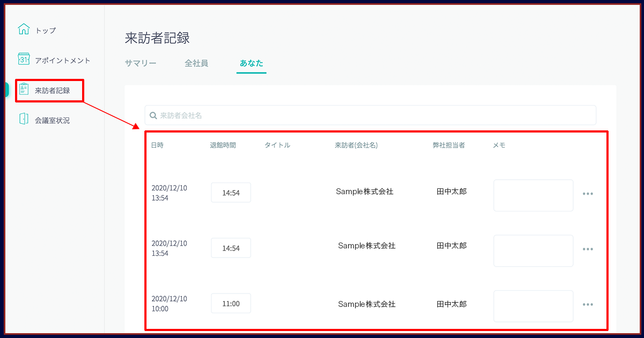Edit the 14:54 exit time in first row
This screenshot has height=338, width=644.
click(x=231, y=193)
